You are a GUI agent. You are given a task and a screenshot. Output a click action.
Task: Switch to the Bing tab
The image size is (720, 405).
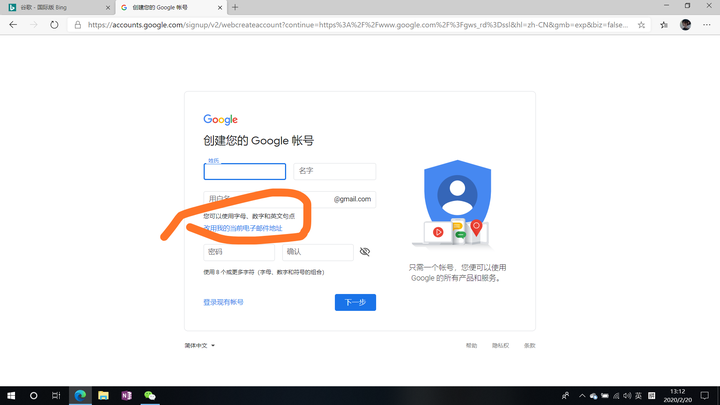[57, 7]
